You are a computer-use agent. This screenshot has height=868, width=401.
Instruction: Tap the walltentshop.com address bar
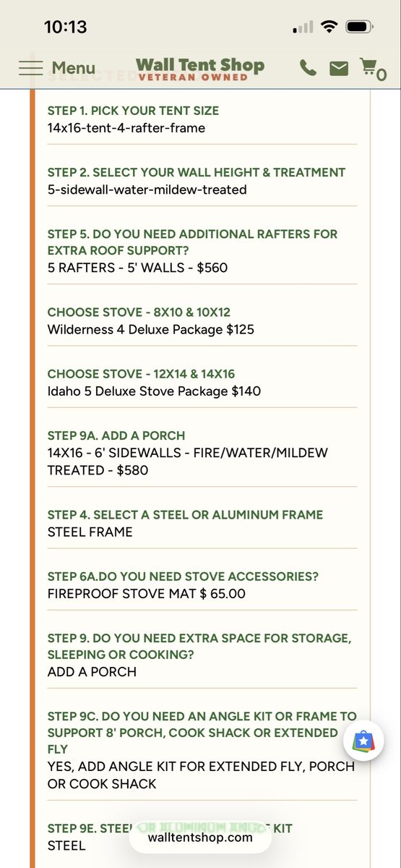200,837
